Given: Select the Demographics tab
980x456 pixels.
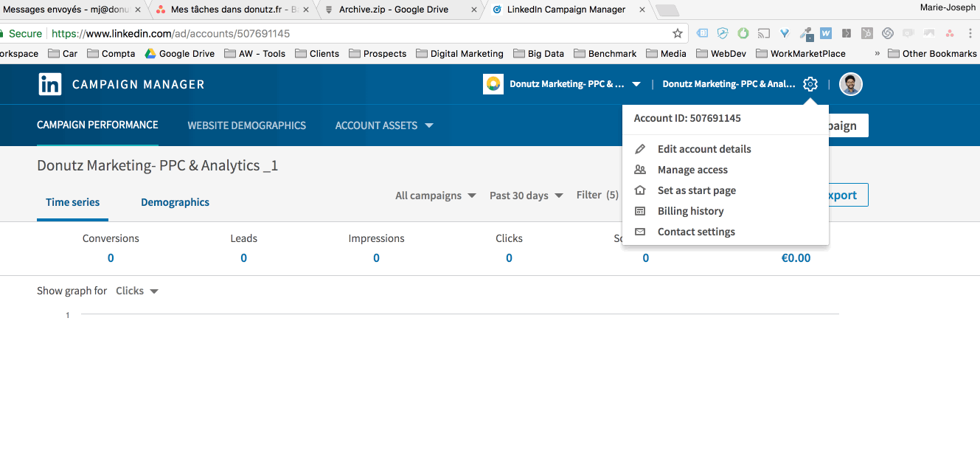Looking at the screenshot, I should coord(175,202).
